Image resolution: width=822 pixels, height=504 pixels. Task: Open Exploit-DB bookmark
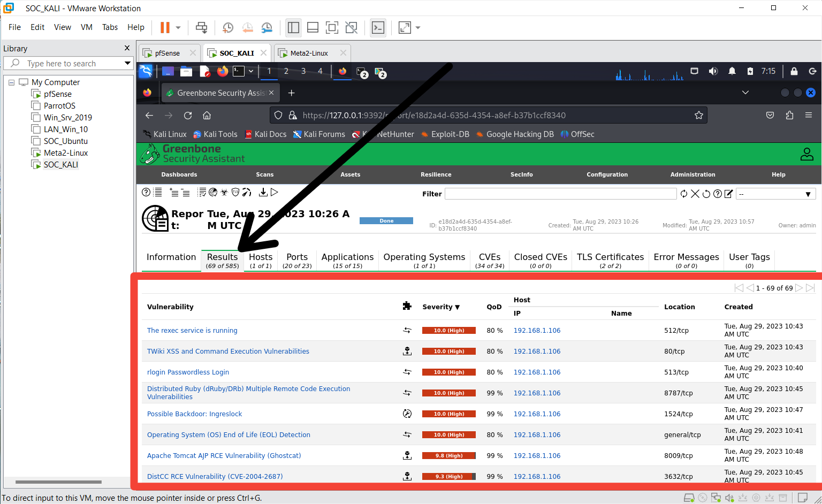[445, 134]
